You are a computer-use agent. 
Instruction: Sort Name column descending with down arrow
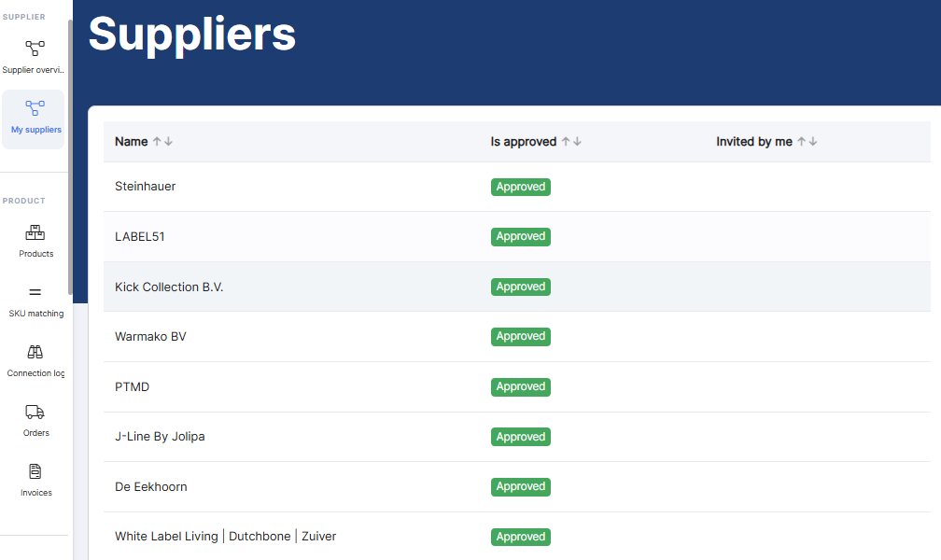pyautogui.click(x=169, y=142)
